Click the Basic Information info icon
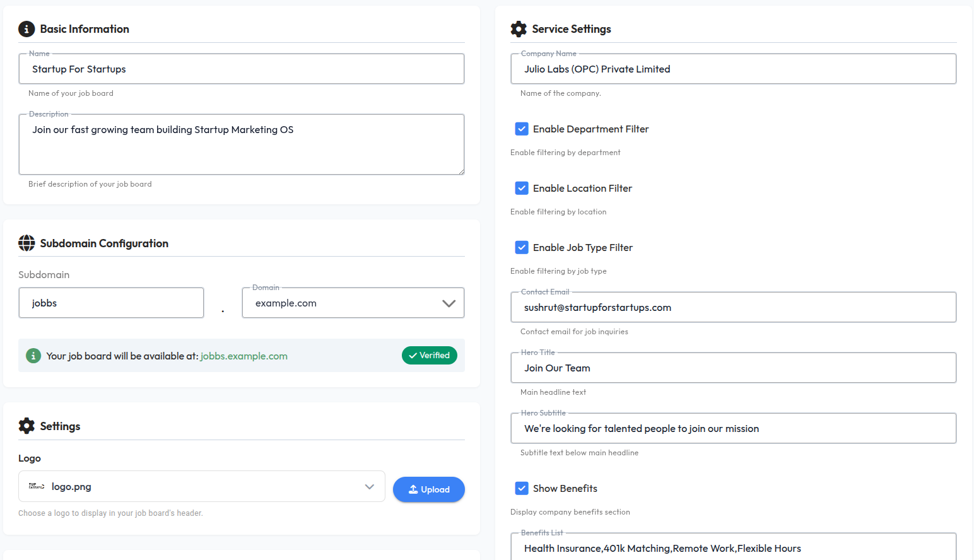 click(x=26, y=29)
